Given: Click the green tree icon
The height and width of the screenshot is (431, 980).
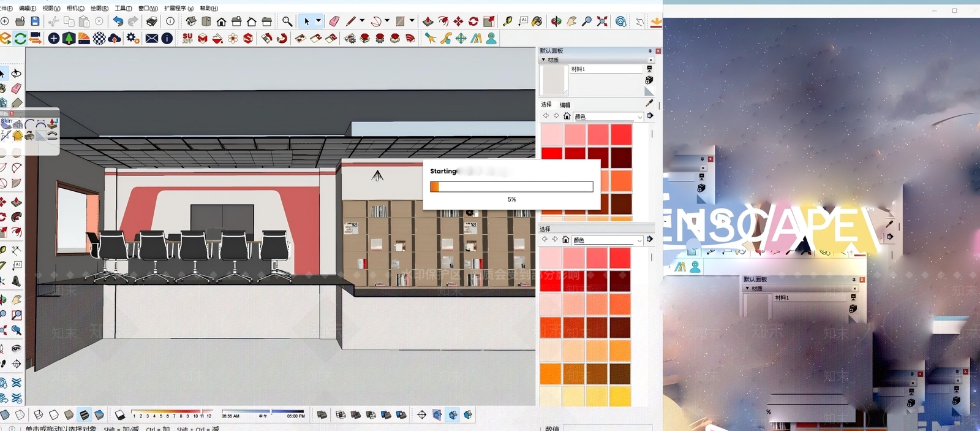Looking at the screenshot, I should point(69,39).
